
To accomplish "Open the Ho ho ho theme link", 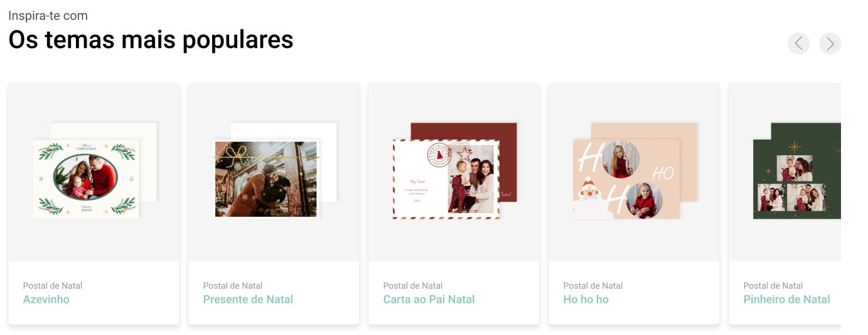I will coord(586,299).
